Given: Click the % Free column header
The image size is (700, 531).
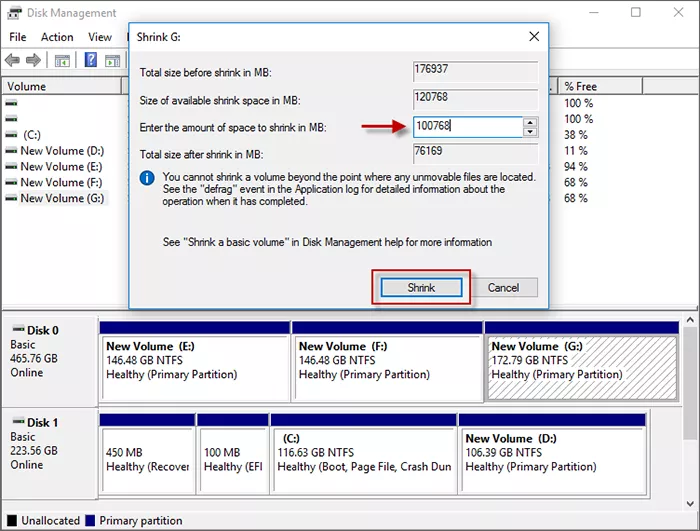Looking at the screenshot, I should pyautogui.click(x=600, y=86).
